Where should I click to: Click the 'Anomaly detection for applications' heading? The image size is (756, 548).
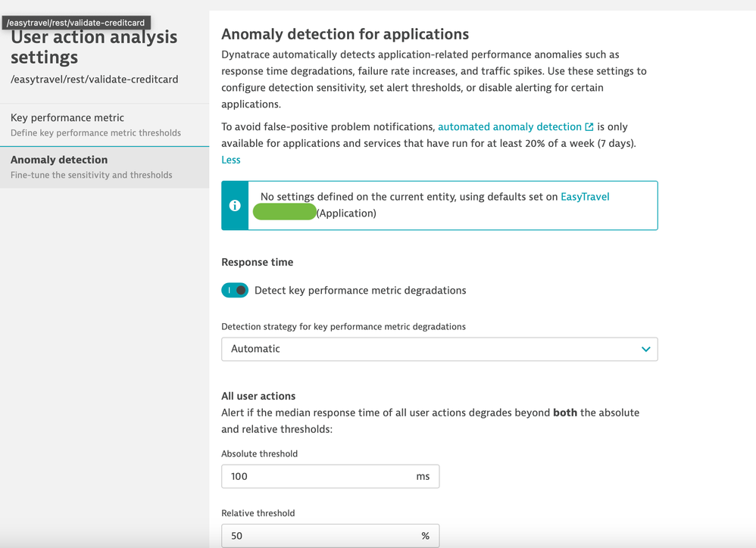[345, 34]
